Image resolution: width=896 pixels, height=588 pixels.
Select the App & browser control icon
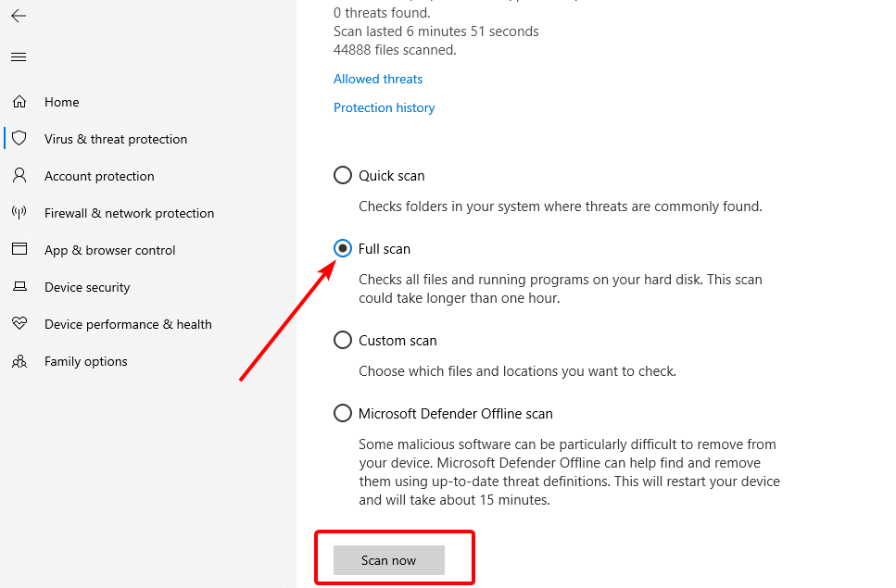19,250
